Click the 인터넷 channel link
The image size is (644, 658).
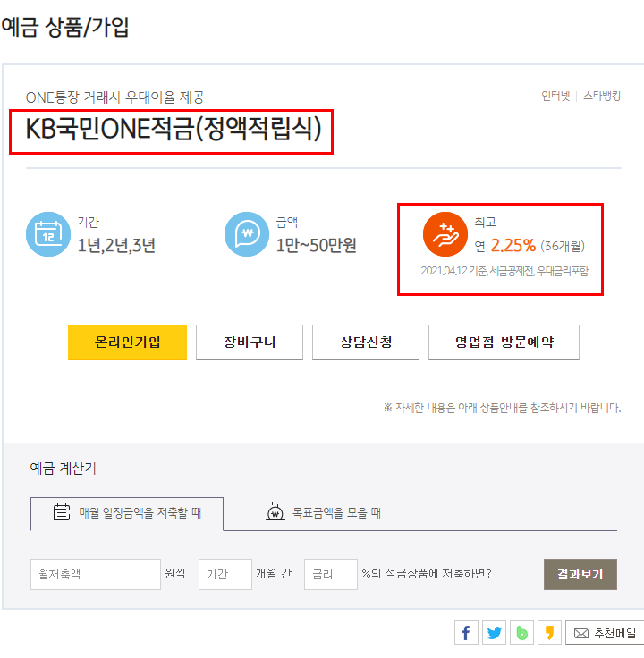pyautogui.click(x=555, y=96)
